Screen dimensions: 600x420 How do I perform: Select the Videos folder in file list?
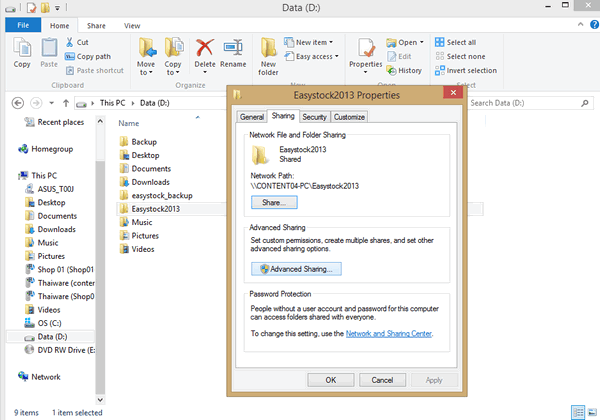point(137,249)
